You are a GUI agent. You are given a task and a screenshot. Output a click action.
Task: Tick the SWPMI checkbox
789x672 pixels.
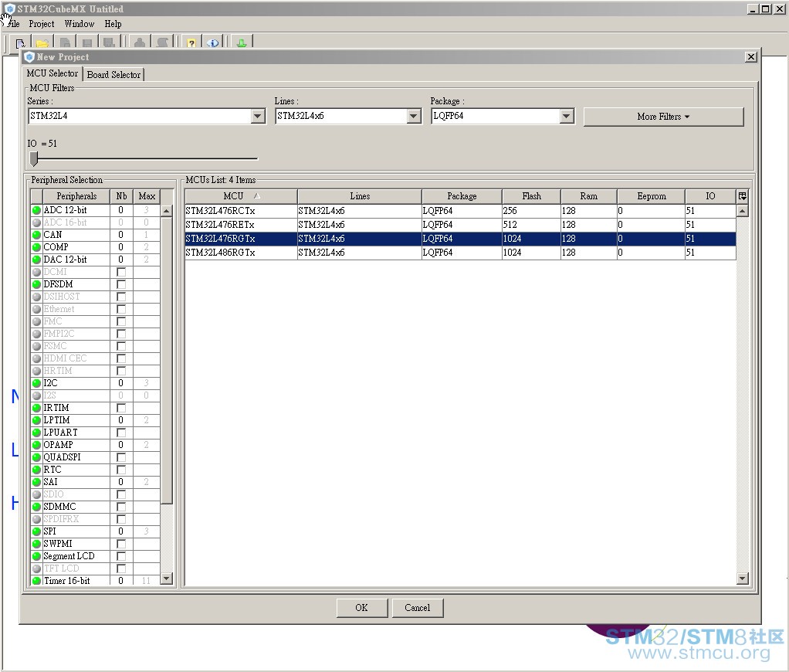pos(120,544)
